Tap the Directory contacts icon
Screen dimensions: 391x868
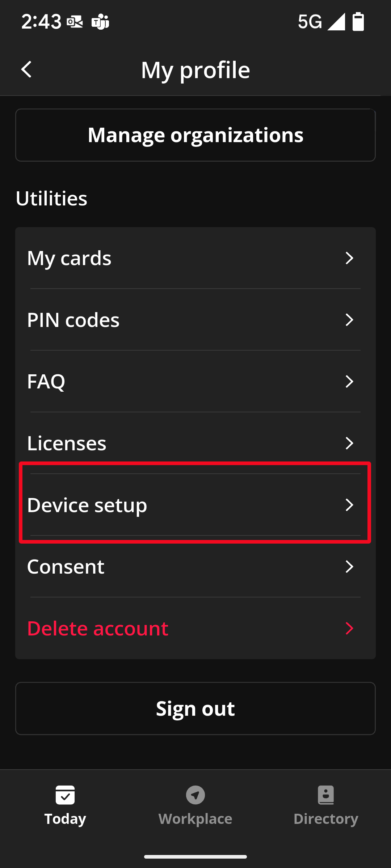point(326,795)
